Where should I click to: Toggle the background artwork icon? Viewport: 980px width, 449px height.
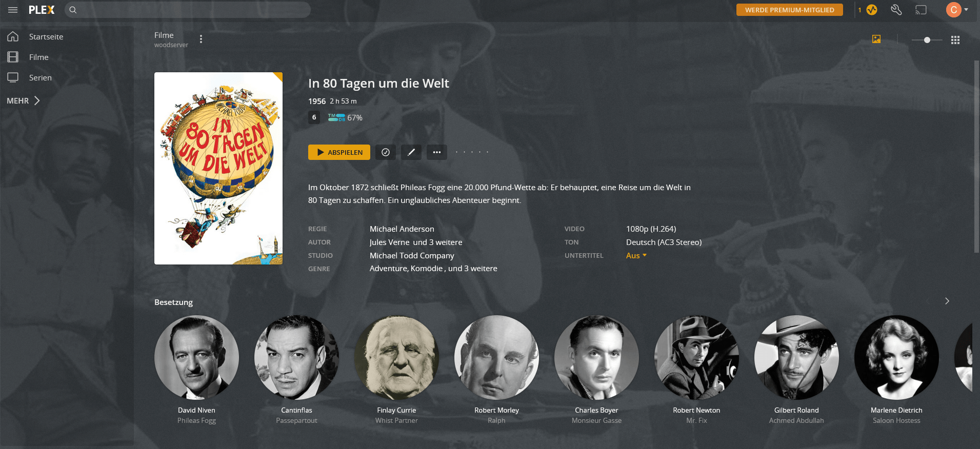pos(876,39)
